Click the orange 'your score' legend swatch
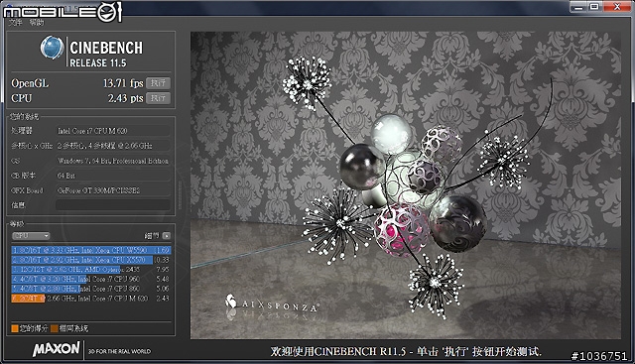 click(15, 328)
